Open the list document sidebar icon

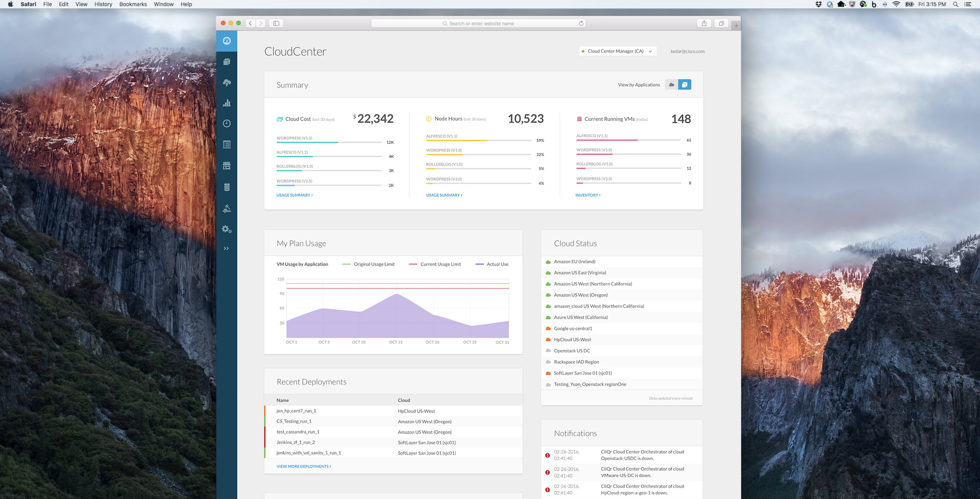click(227, 145)
